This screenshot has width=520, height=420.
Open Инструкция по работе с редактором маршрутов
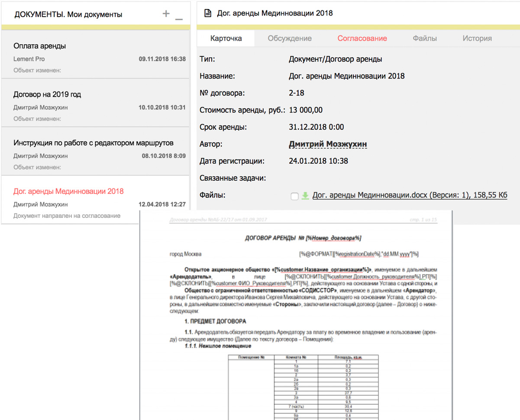tap(93, 143)
